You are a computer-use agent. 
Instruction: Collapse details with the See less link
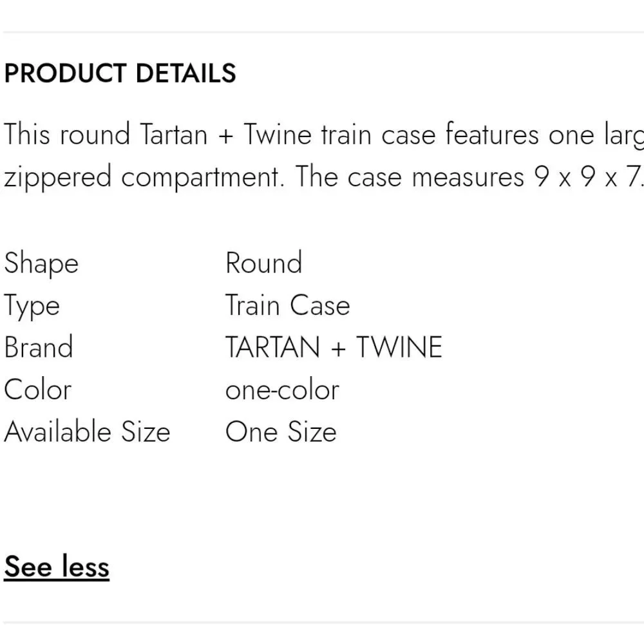pyautogui.click(x=57, y=566)
